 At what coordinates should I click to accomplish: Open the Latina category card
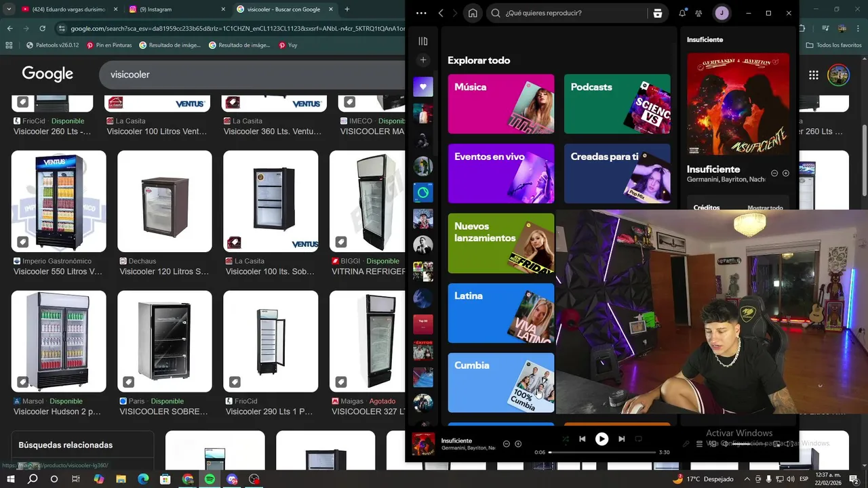[501, 313]
